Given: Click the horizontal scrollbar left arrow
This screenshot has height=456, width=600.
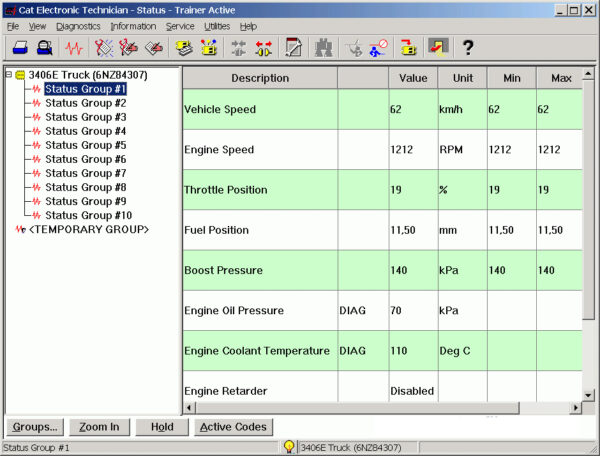Looking at the screenshot, I should pos(189,408).
